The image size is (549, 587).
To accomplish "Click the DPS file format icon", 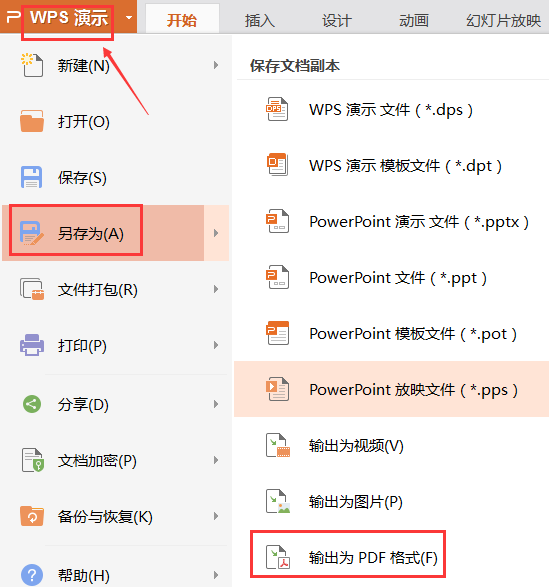I will click(x=277, y=109).
